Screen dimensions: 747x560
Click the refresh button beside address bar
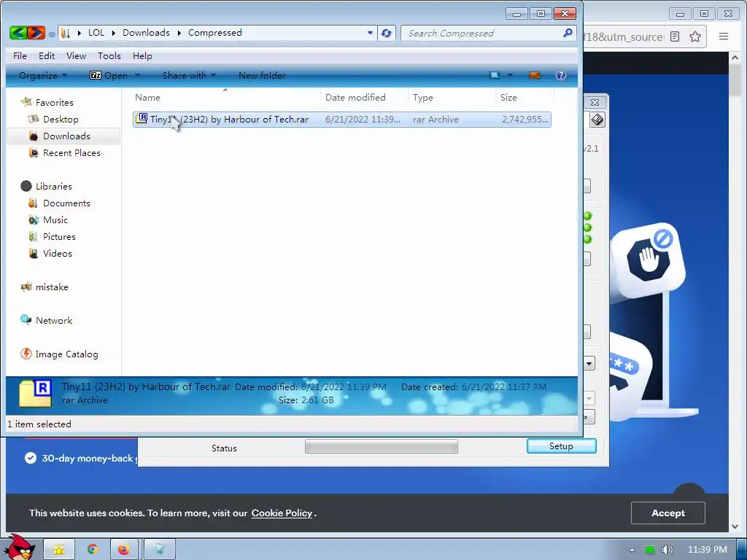[x=387, y=33]
